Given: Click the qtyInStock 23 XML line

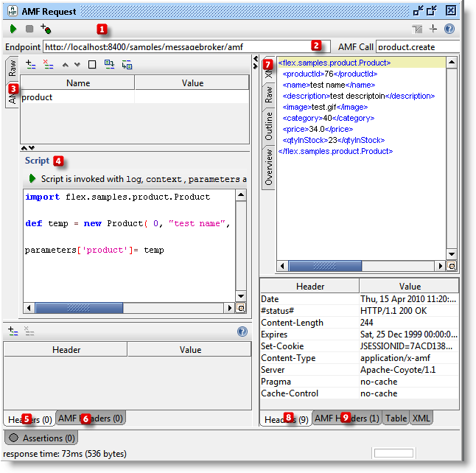Looking at the screenshot, I should click(x=334, y=140).
